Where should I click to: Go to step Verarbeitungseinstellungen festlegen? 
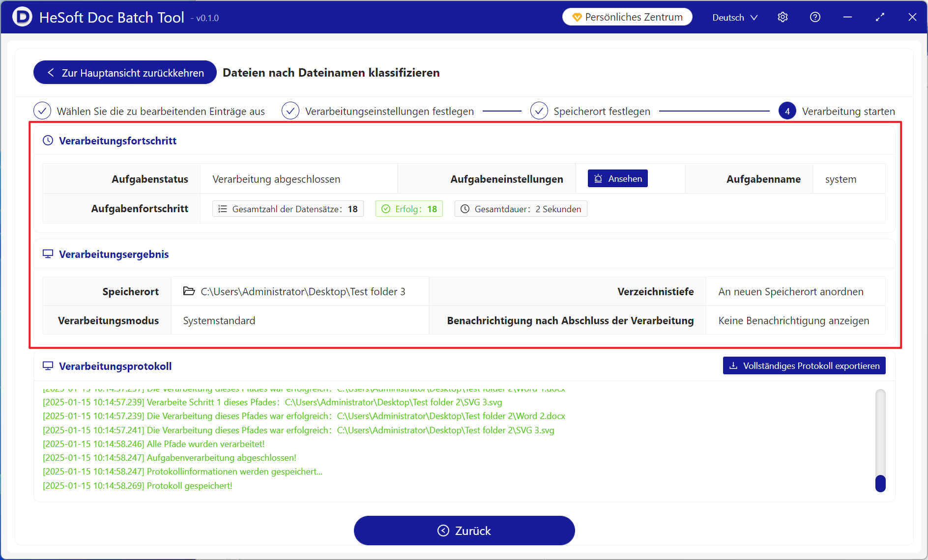pyautogui.click(x=389, y=112)
